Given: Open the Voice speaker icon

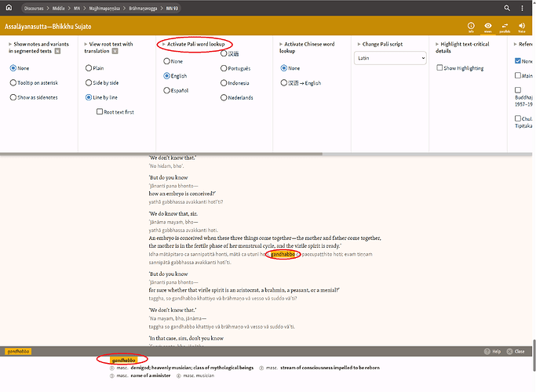Looking at the screenshot, I should pyautogui.click(x=522, y=27).
